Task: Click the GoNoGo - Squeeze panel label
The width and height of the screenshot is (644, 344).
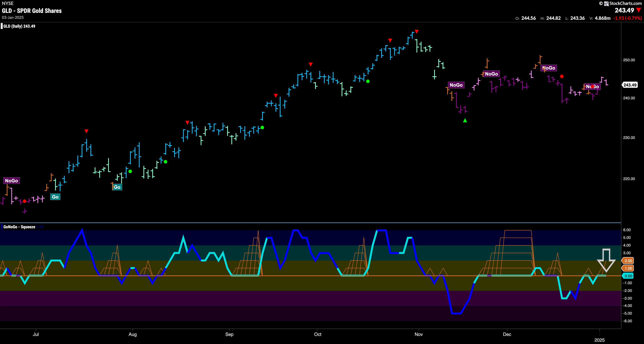Action: [x=19, y=227]
